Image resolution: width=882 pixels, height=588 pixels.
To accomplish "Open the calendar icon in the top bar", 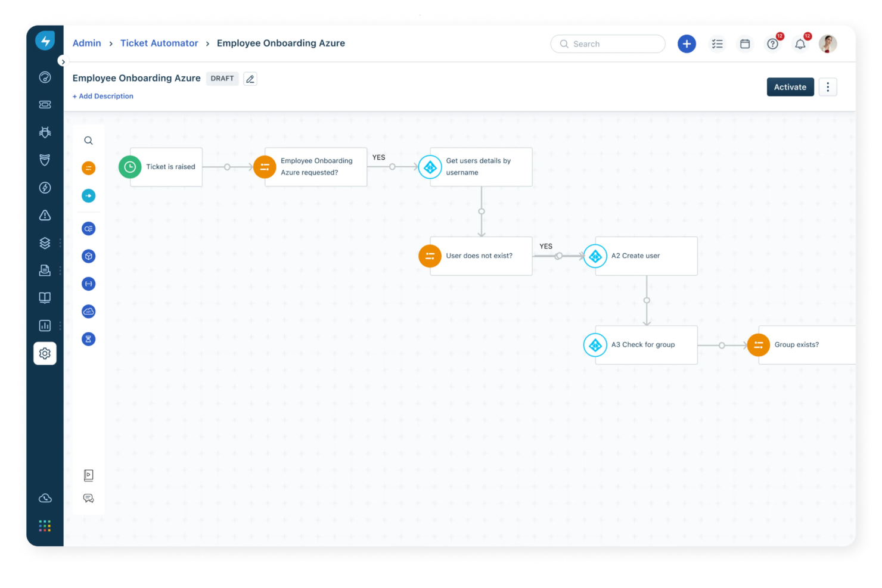I will (x=744, y=43).
